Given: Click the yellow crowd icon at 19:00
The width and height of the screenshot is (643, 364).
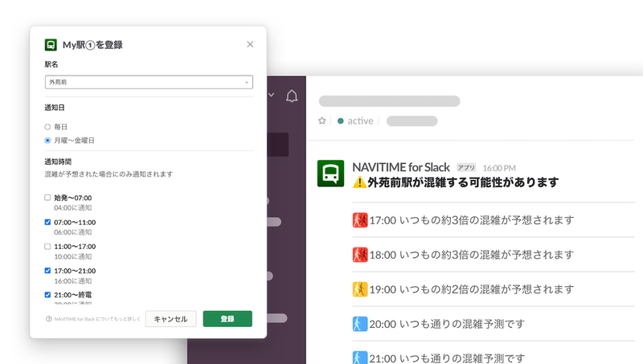Looking at the screenshot, I should pyautogui.click(x=359, y=289).
